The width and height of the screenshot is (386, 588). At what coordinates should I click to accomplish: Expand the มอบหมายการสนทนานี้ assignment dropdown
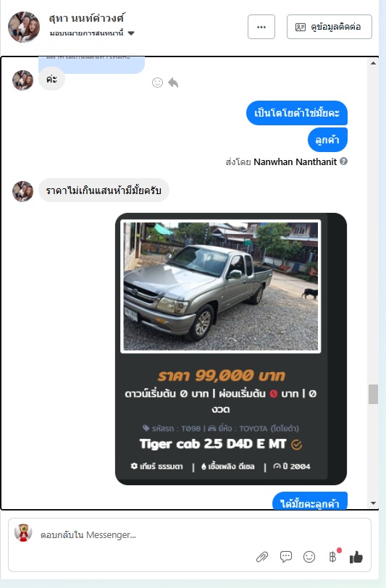[x=131, y=33]
